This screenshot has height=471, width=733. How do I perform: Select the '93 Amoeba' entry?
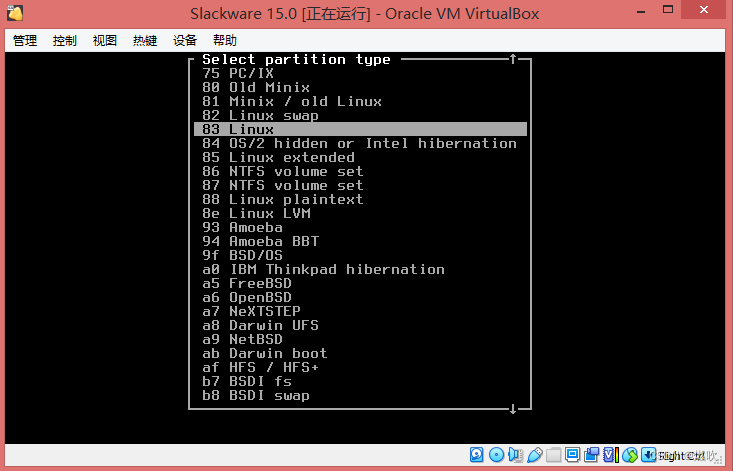coord(360,228)
